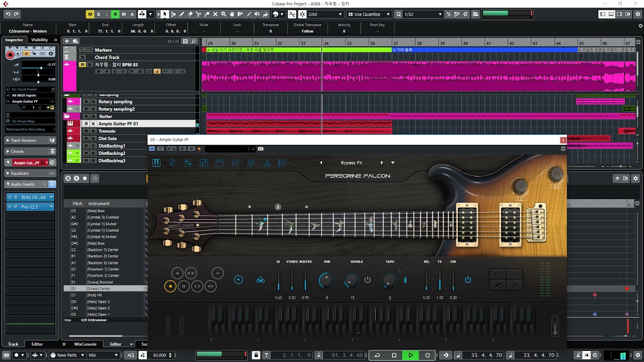Click the All MIDI Inputs routing field
Image resolution: width=644 pixels, height=362 pixels.
pyautogui.click(x=30, y=95)
